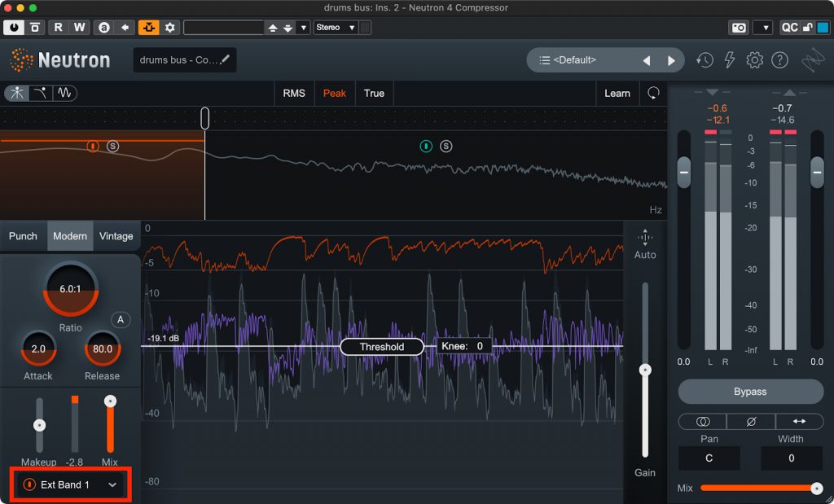This screenshot has height=504, width=834.
Task: Select the Punch compressor mode
Action: coord(23,236)
